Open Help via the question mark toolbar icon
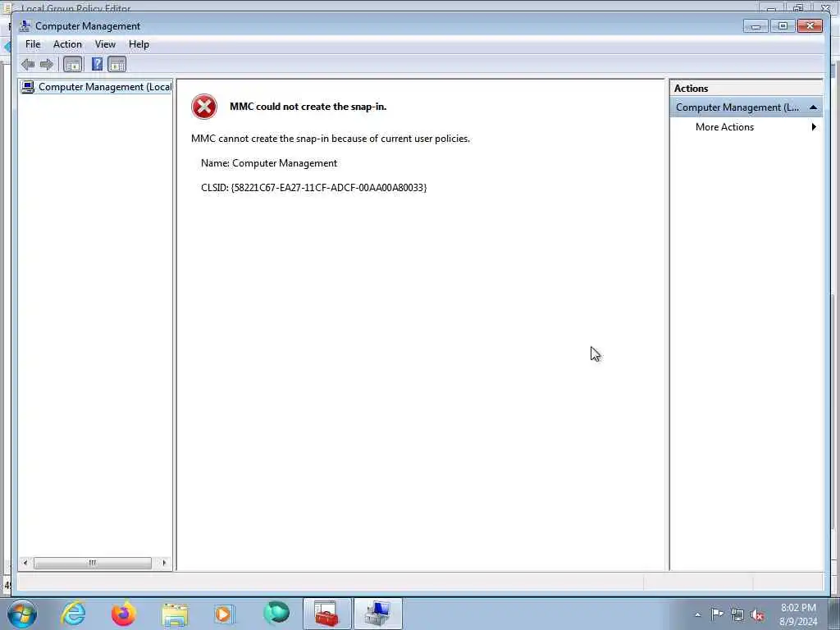This screenshot has height=630, width=840. pyautogui.click(x=97, y=65)
